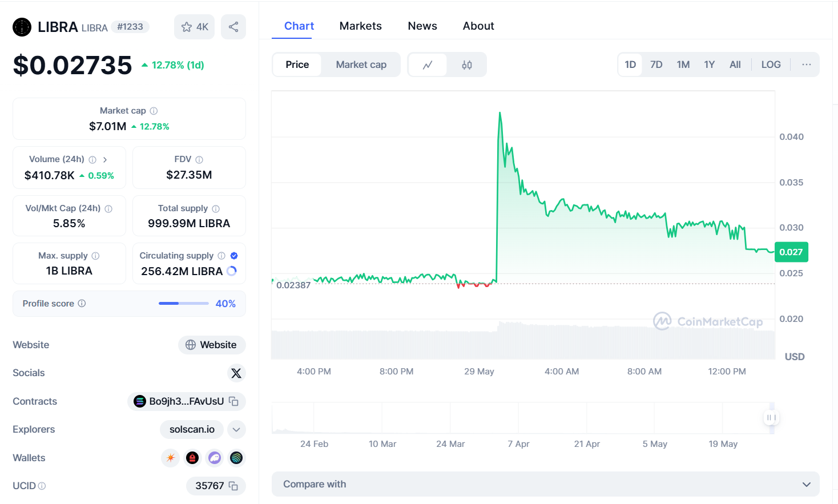Click the timeline range slider handle

point(771,418)
